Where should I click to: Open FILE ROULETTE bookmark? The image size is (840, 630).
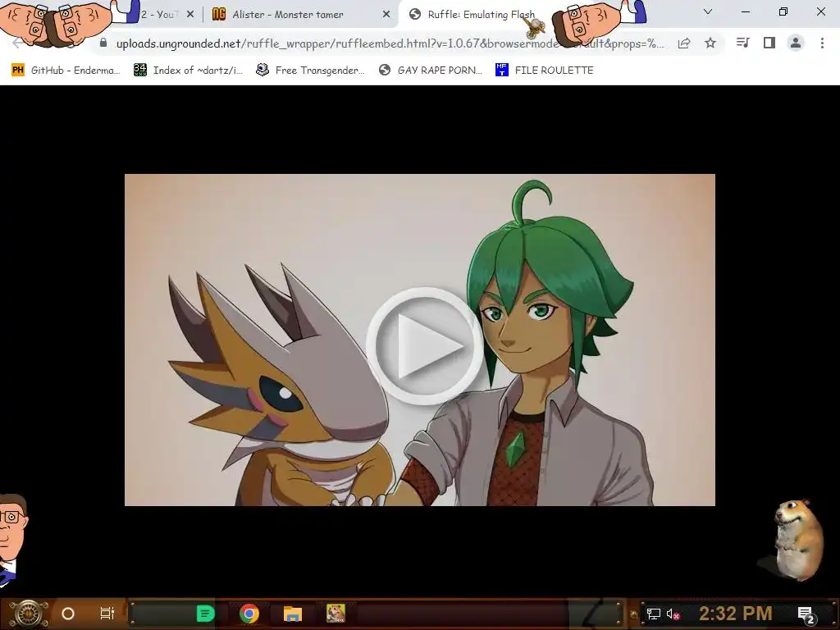(x=545, y=71)
